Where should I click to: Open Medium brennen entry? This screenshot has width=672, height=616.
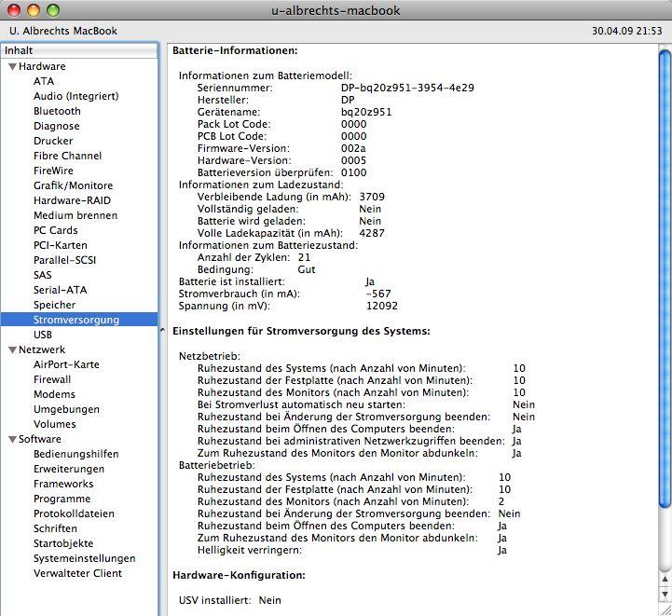click(75, 215)
